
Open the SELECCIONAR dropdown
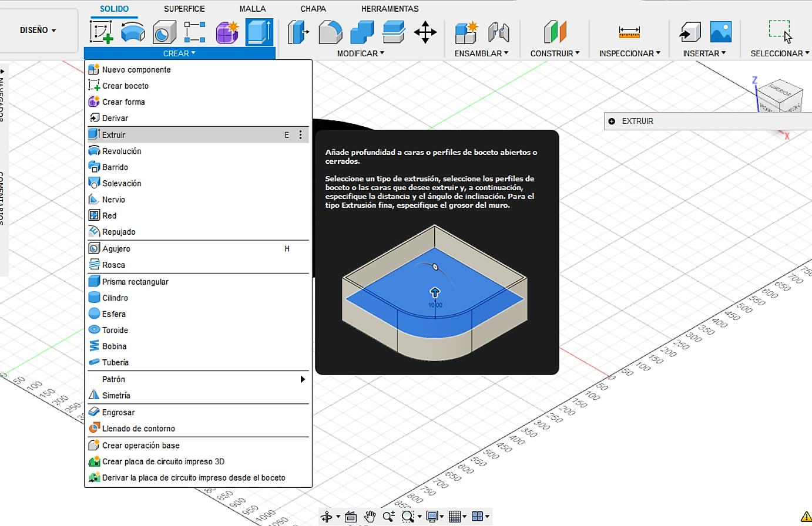[780, 53]
